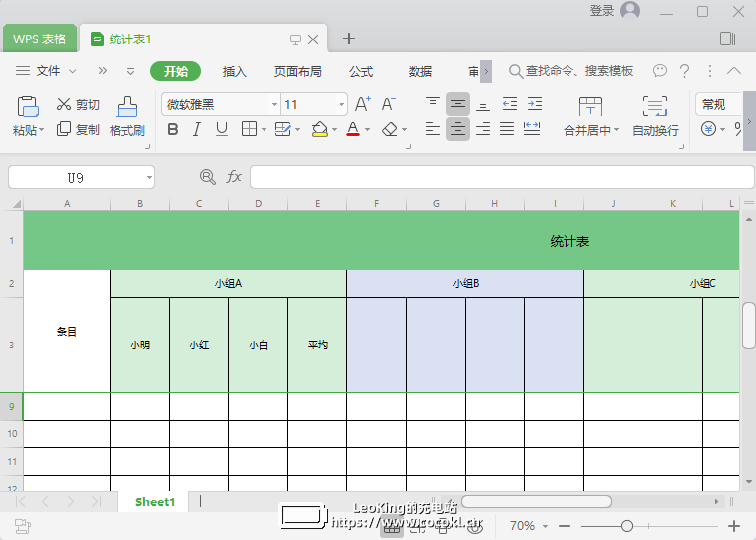Select the Sheet1 tab
The height and width of the screenshot is (540, 756).
pos(155,501)
